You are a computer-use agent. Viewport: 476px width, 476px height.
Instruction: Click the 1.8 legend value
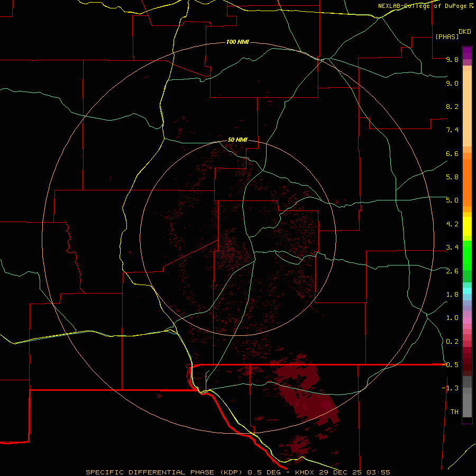tap(452, 295)
